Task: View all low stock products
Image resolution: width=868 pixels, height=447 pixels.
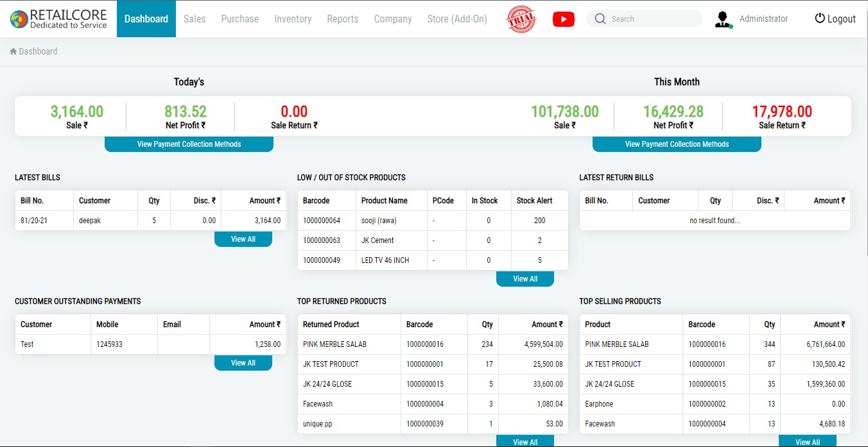Action: tap(525, 279)
